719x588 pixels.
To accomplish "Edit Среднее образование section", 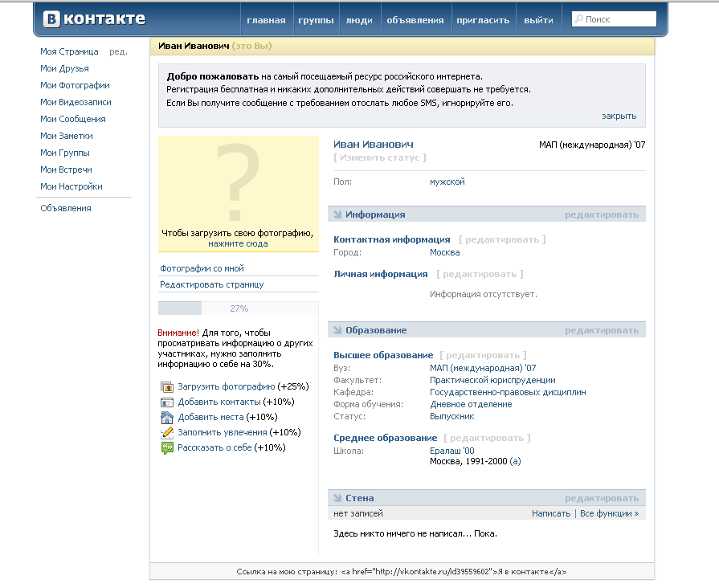I will point(487,438).
